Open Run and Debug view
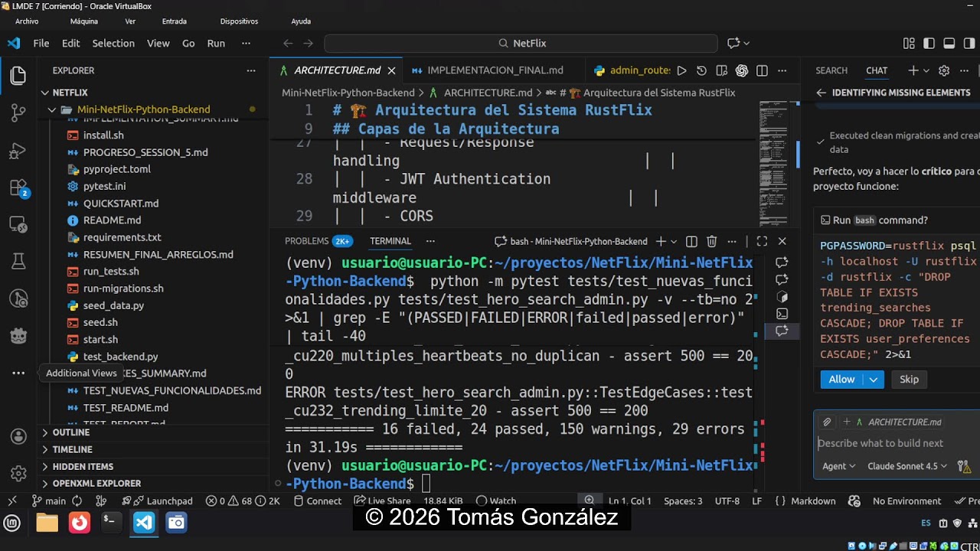Viewport: 980px width, 551px height. [18, 151]
